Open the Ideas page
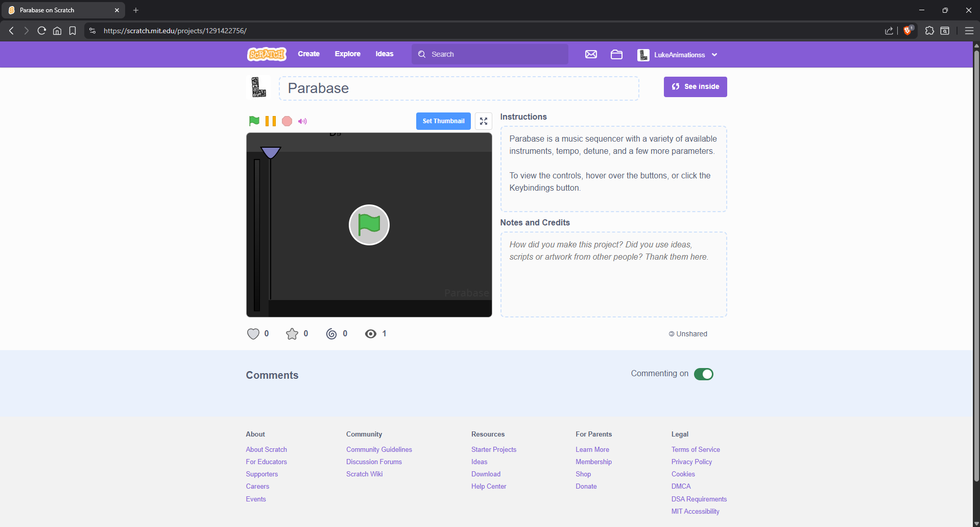 [384, 54]
